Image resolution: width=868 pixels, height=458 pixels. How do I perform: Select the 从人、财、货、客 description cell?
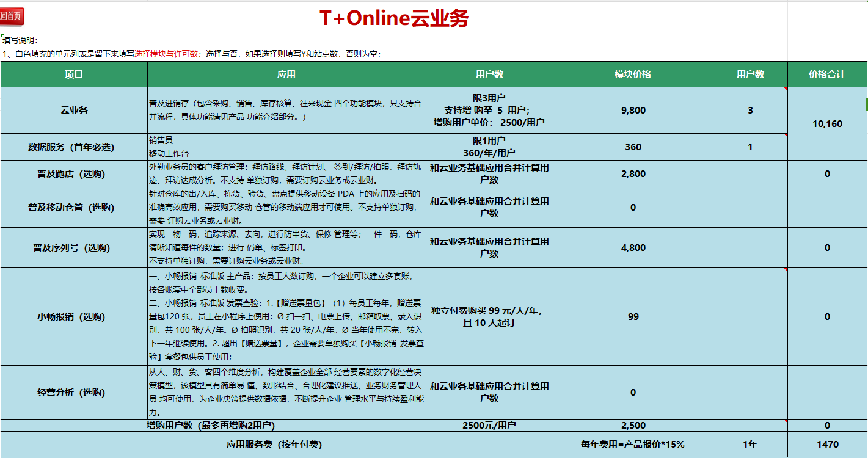click(x=286, y=393)
